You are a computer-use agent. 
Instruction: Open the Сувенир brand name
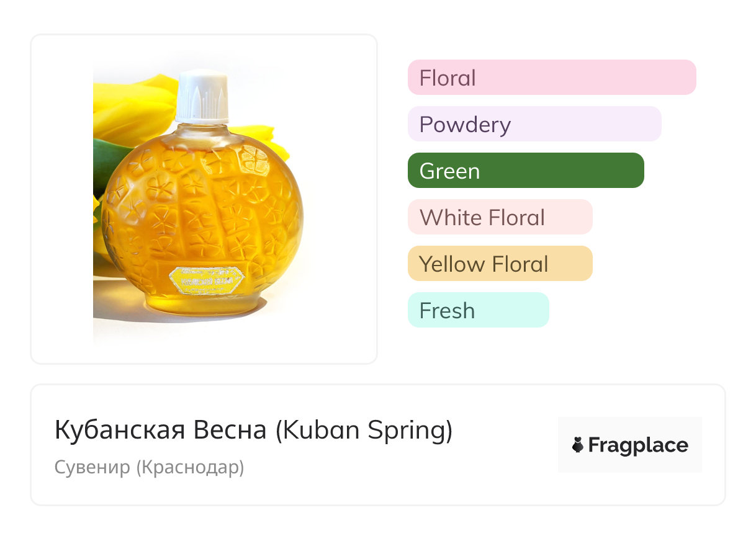click(x=92, y=467)
